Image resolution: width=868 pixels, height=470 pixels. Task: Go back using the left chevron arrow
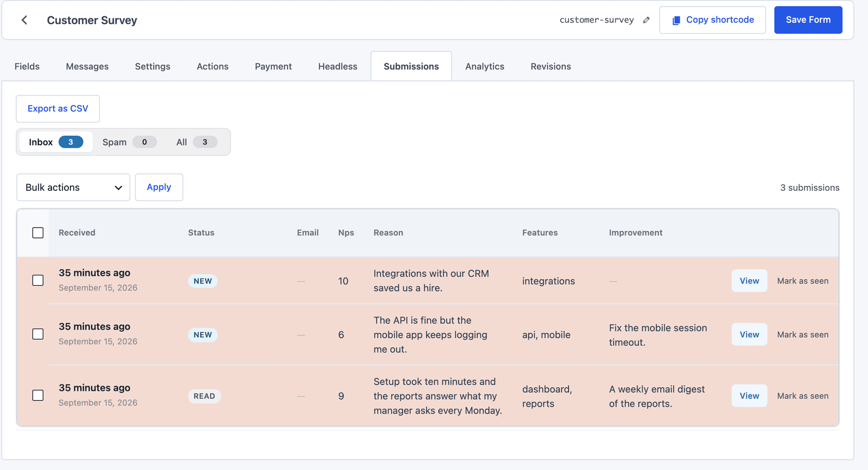click(24, 20)
